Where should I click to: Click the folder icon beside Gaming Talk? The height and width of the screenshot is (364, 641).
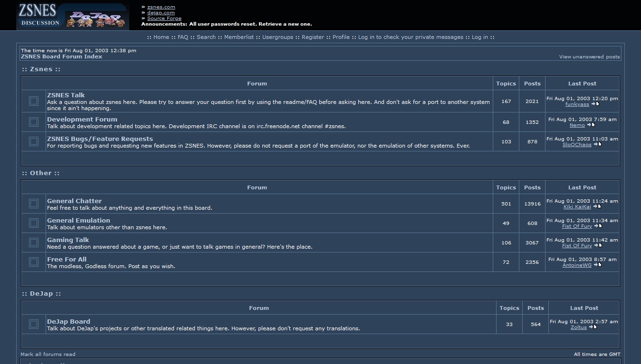tap(34, 243)
